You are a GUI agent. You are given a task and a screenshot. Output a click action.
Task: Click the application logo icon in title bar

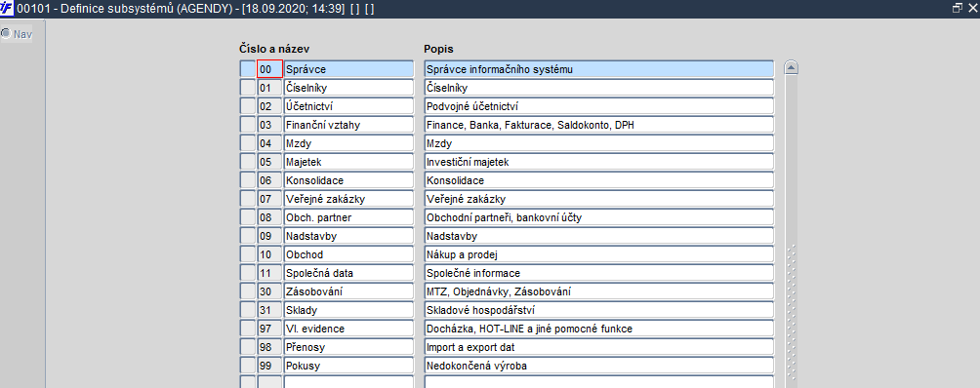coord(7,8)
